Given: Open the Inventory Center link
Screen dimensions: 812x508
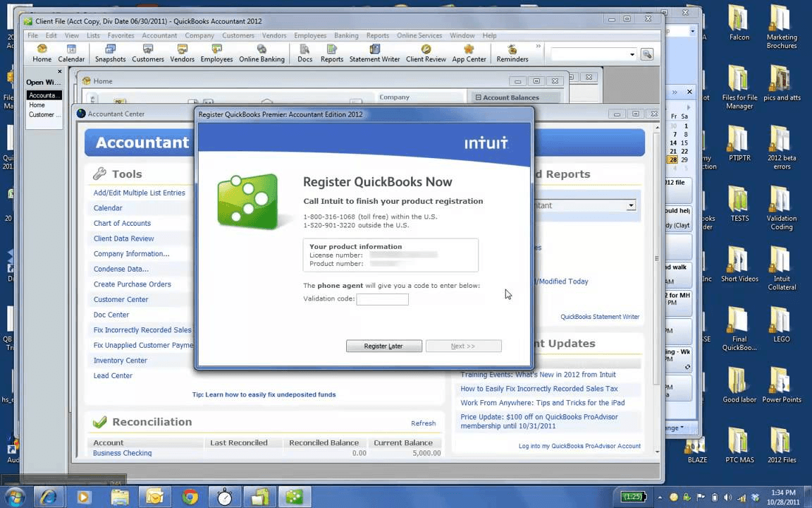Looking at the screenshot, I should click(120, 361).
